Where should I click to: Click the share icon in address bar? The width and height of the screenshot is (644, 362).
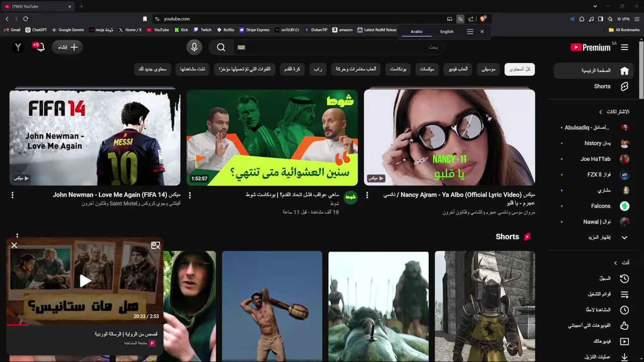[x=471, y=19]
